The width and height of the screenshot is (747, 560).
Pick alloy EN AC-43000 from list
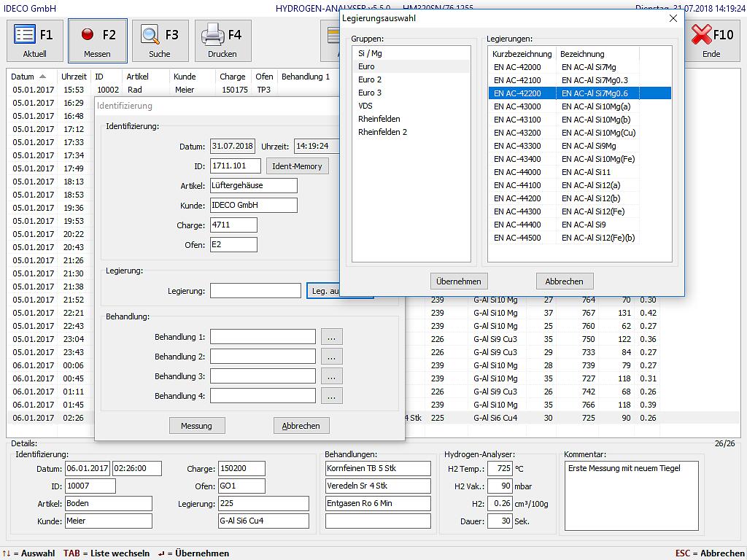click(517, 106)
